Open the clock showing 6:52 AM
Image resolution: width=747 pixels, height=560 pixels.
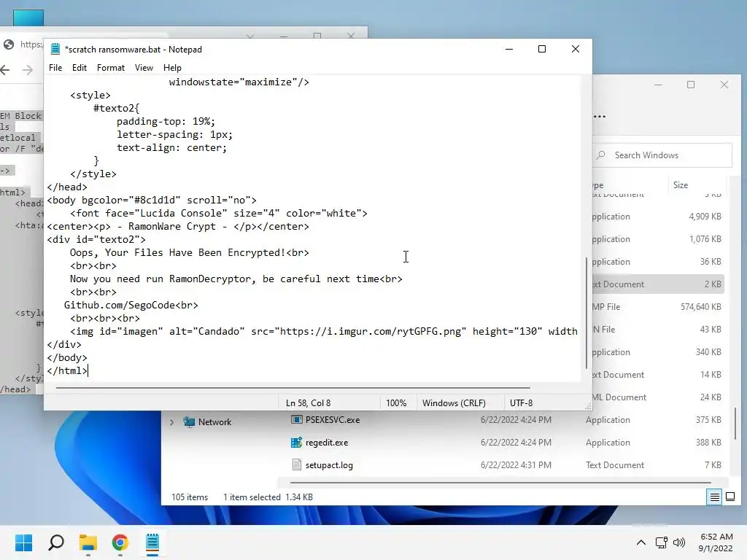716,542
